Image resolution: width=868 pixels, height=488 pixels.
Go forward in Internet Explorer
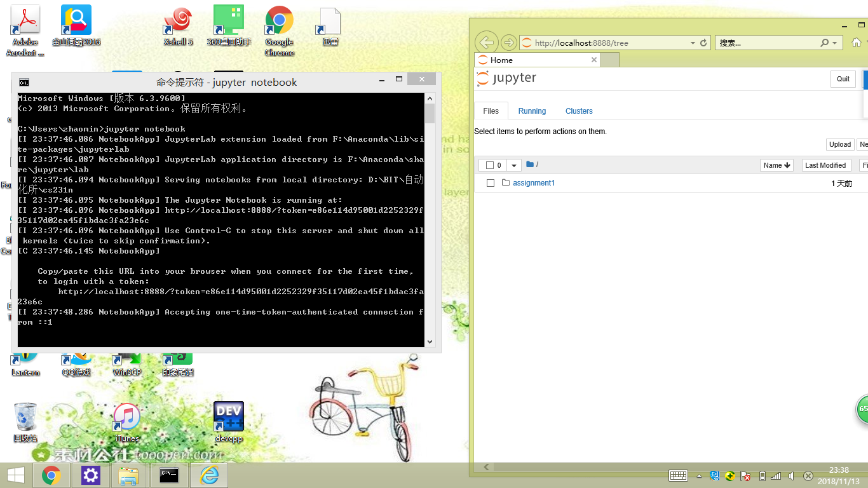coord(508,43)
